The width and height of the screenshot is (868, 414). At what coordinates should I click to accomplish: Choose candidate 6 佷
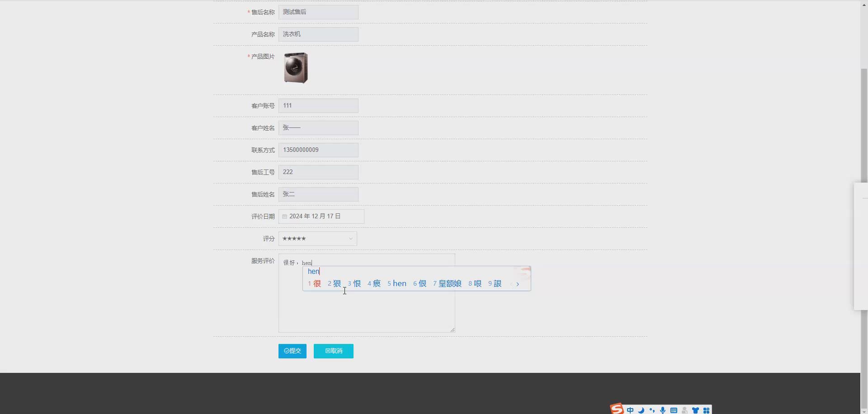click(x=420, y=284)
